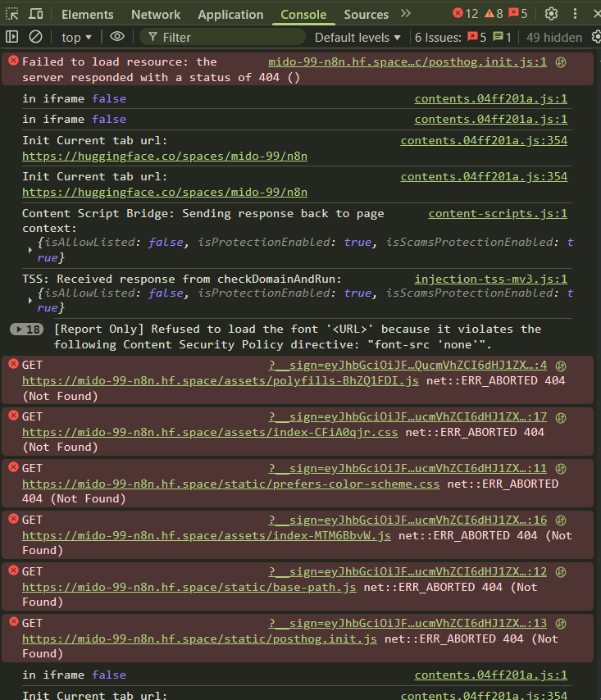Click the AI assist icon on the polyfills error row
This screenshot has width=601, height=700.
pos(561,366)
